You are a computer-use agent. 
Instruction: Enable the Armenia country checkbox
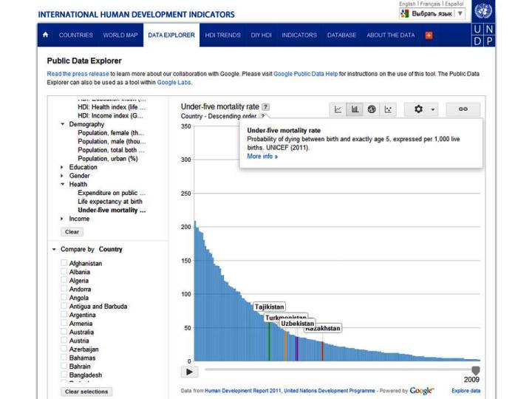pyautogui.click(x=64, y=324)
